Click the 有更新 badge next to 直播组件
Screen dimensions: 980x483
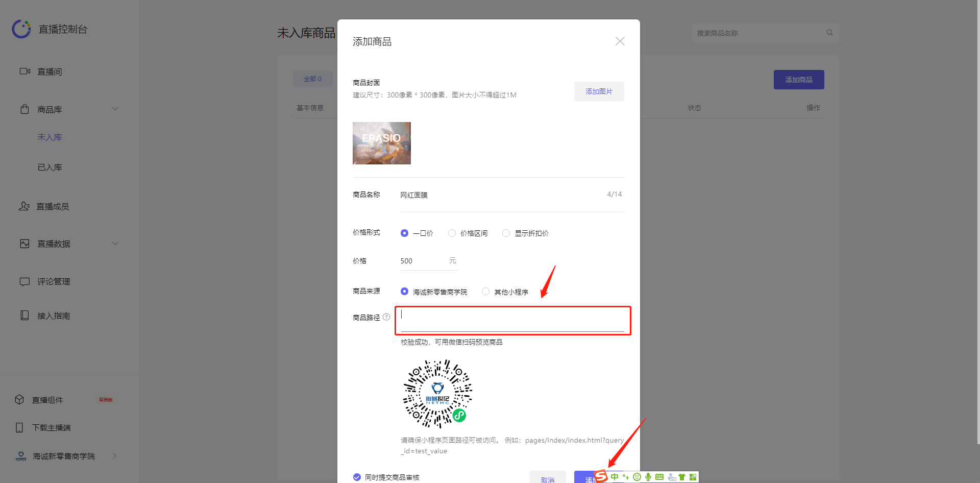[106, 400]
